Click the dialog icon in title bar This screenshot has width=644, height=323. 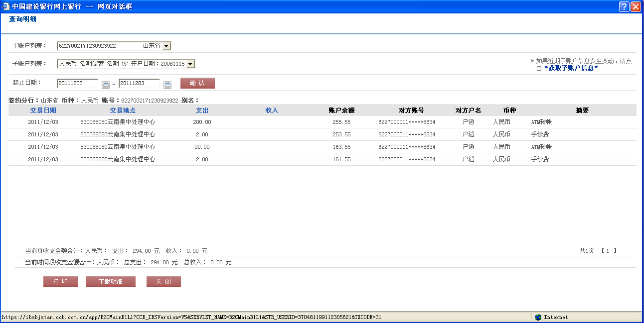tap(5, 6)
